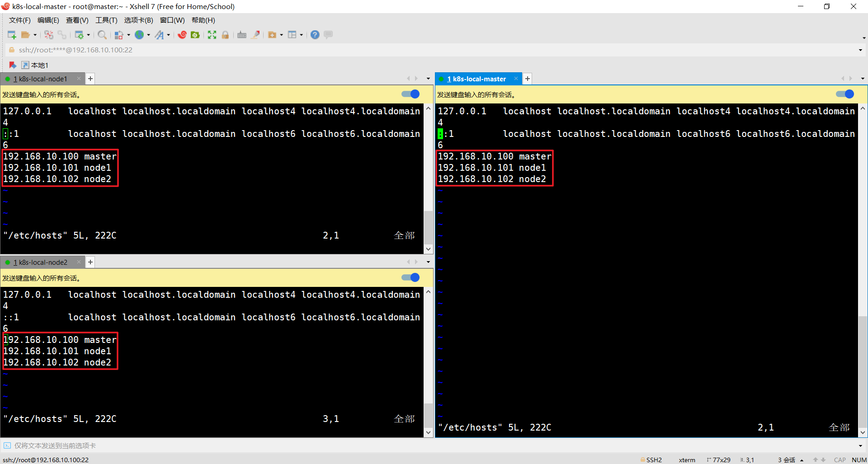Expand the font 'A' dropdown arrow
Viewport: 868px width, 464px height.
[x=169, y=35]
